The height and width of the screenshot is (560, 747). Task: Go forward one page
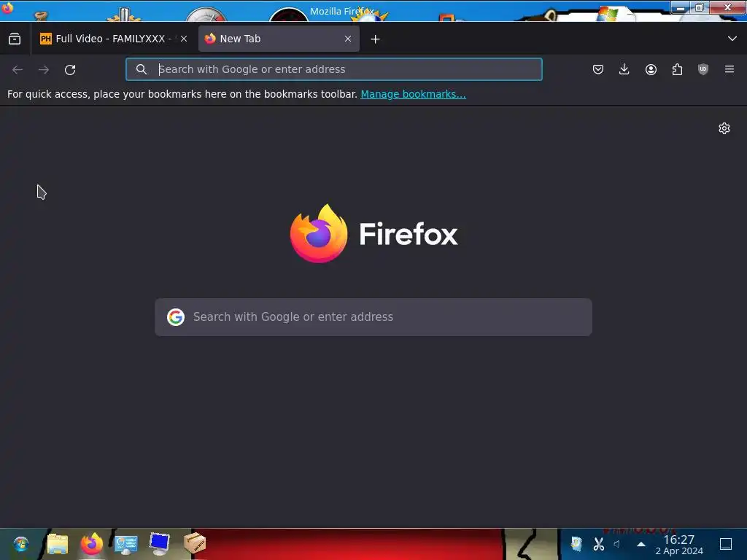click(44, 70)
